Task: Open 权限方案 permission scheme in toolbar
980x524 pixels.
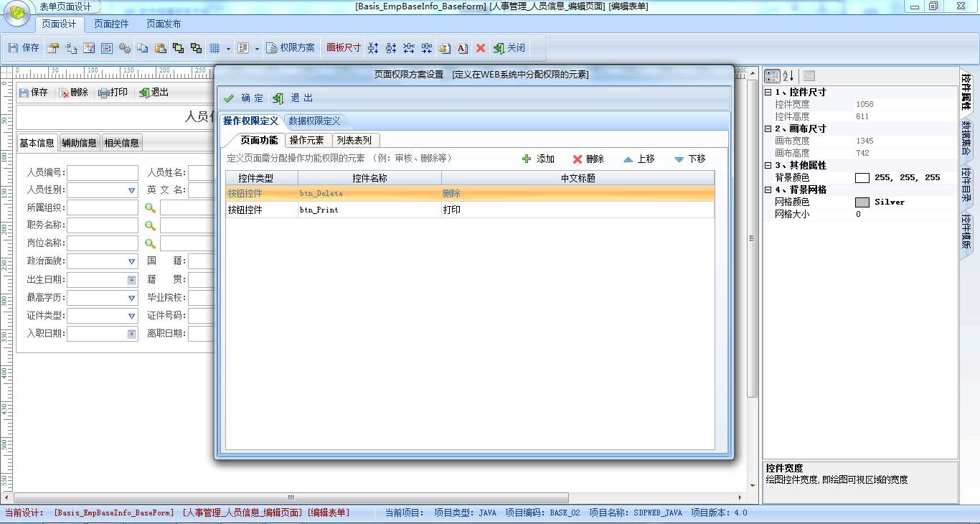Action: point(291,48)
